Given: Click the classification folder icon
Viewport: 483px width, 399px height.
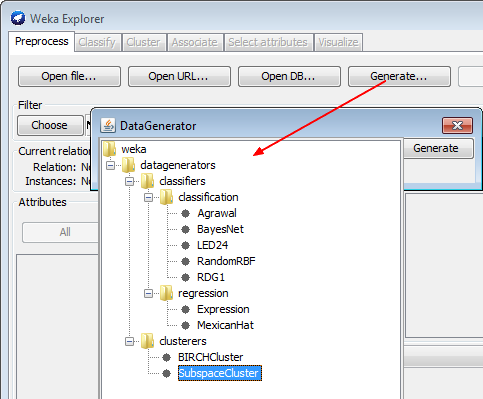Looking at the screenshot, I should coord(166,197).
